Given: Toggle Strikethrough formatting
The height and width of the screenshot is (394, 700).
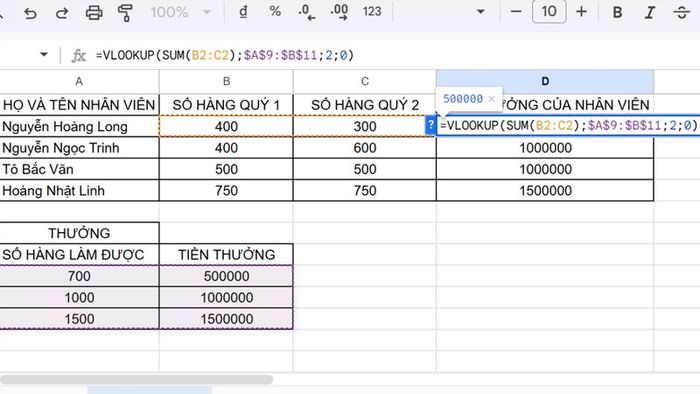Looking at the screenshot, I should coord(682,12).
